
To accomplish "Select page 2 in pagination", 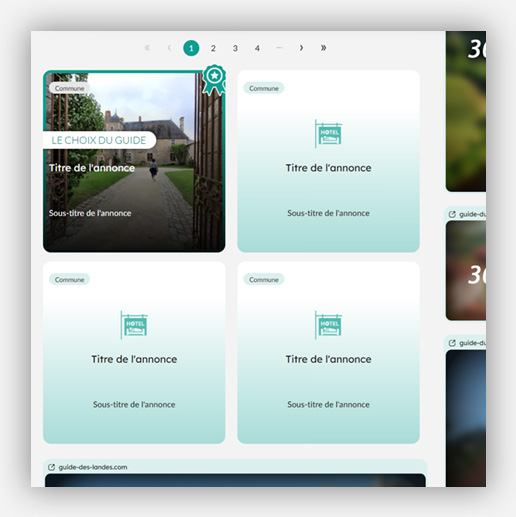I will 213,48.
